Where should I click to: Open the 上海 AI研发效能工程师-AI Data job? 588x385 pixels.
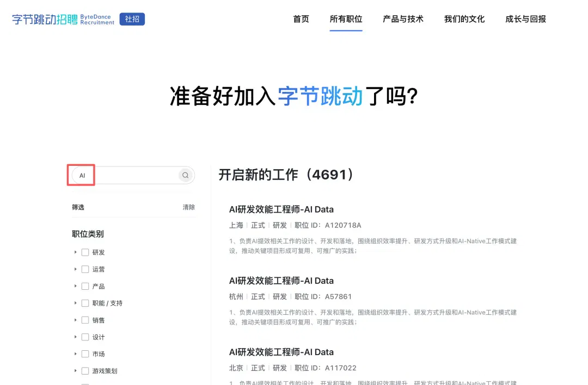click(281, 209)
